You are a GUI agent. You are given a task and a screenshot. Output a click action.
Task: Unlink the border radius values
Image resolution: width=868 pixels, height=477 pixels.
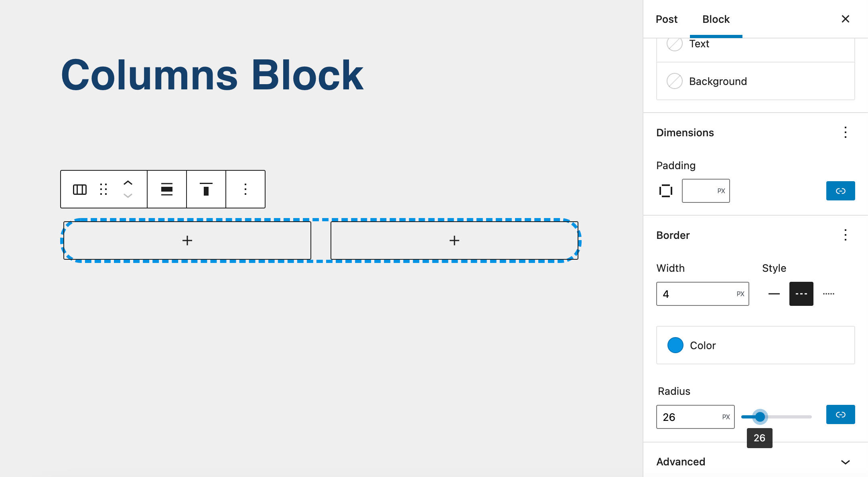point(840,414)
